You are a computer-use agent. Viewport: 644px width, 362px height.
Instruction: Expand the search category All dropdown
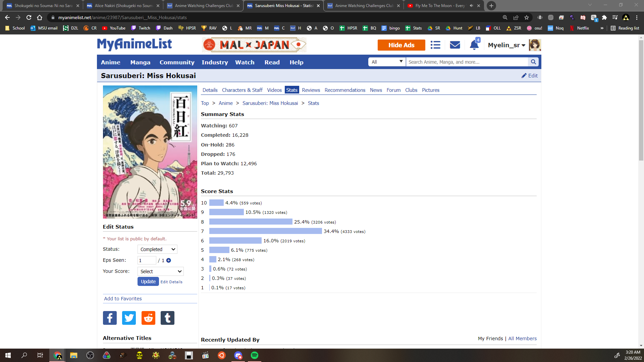(387, 62)
